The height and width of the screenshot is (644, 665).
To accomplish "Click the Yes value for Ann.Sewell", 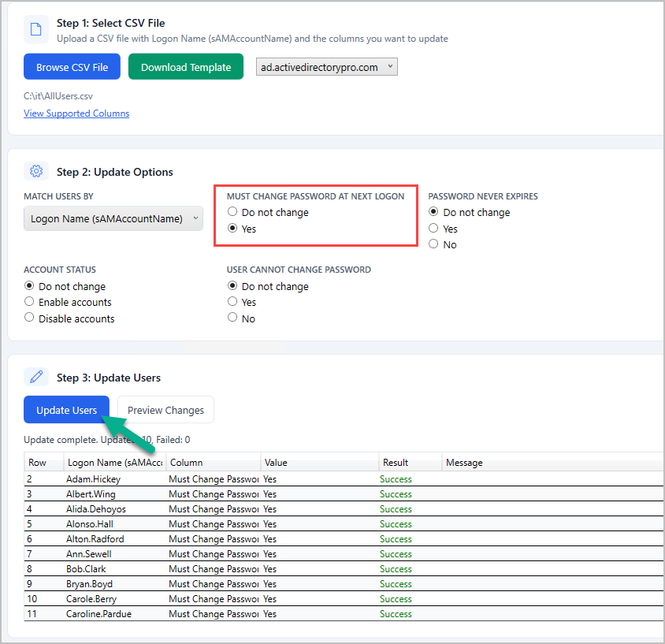I will (269, 554).
